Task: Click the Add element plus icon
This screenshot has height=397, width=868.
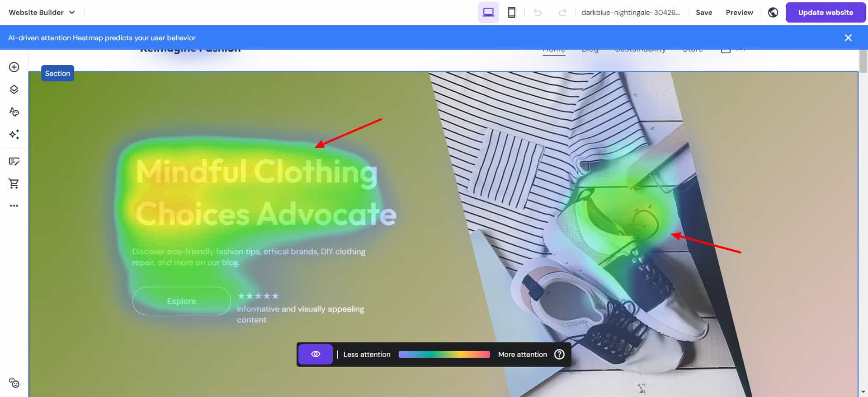Action: pyautogui.click(x=14, y=67)
